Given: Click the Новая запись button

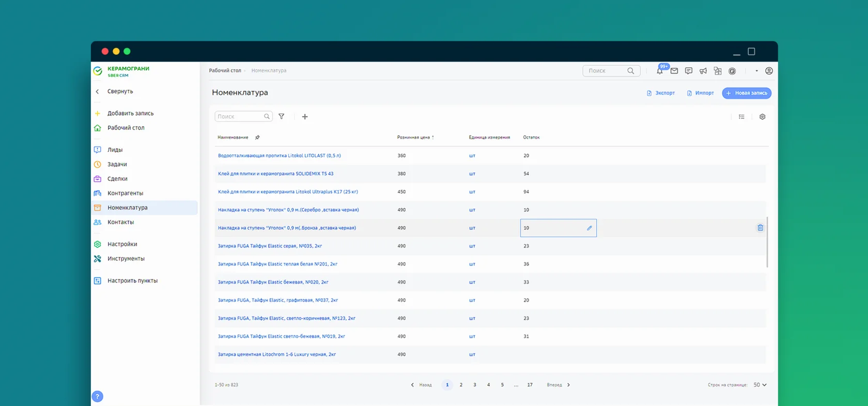Looking at the screenshot, I should (x=747, y=93).
